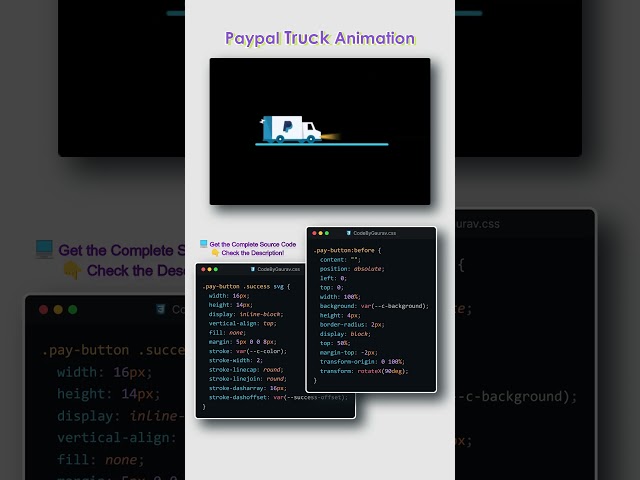Click the 'CodeByGaurav.css' title in the left code window
The image size is (640, 480).
pos(278,269)
